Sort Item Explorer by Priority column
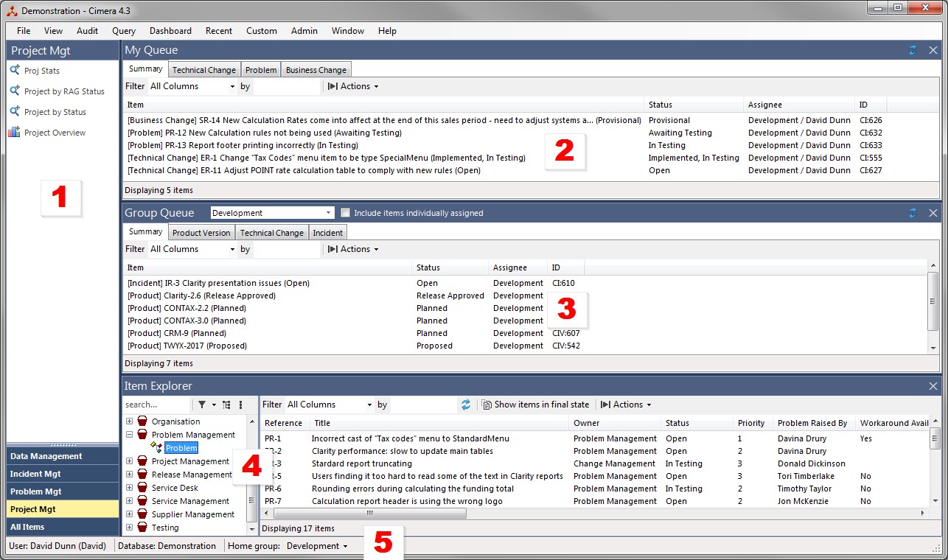Image resolution: width=948 pixels, height=560 pixels. point(751,423)
